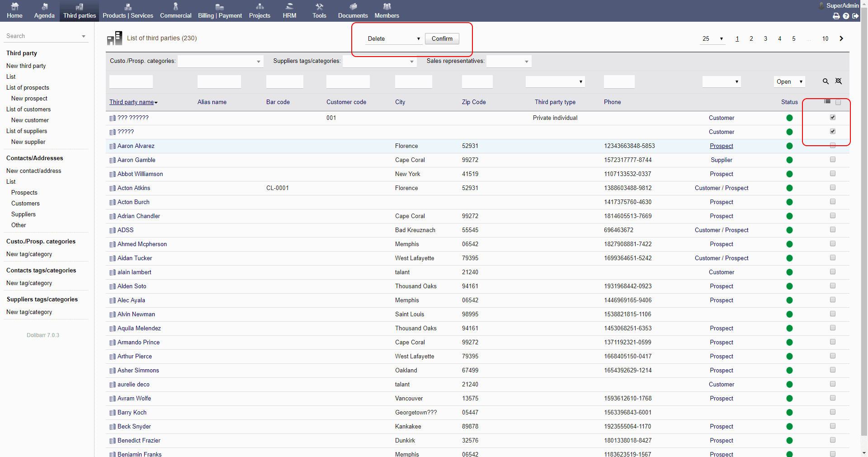Click the green status dot for Alden Soto
This screenshot has width=868, height=457.
(789, 286)
